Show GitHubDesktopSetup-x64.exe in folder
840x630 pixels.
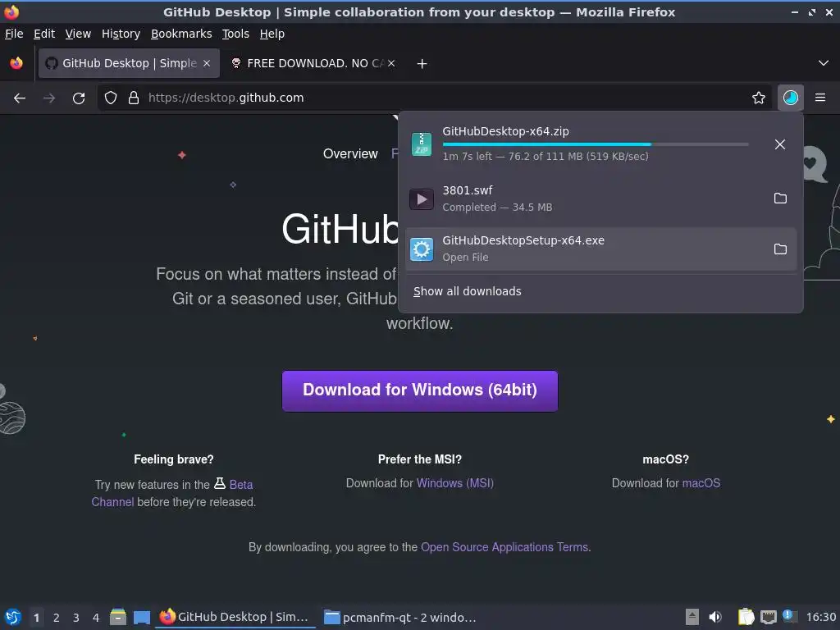click(781, 249)
